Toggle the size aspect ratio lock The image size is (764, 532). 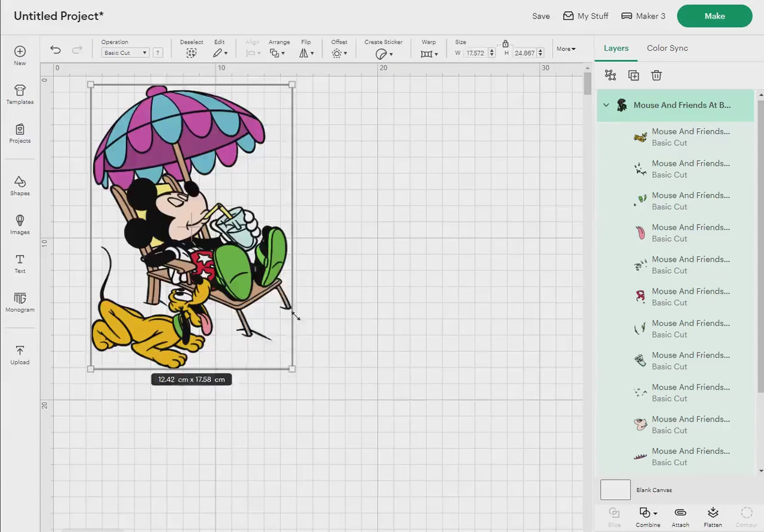506,44
